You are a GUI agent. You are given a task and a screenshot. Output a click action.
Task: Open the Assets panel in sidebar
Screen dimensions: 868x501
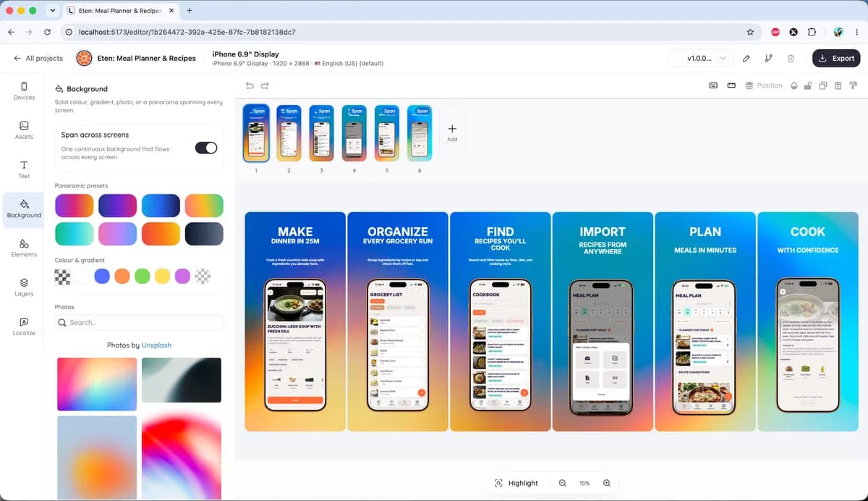pyautogui.click(x=24, y=130)
